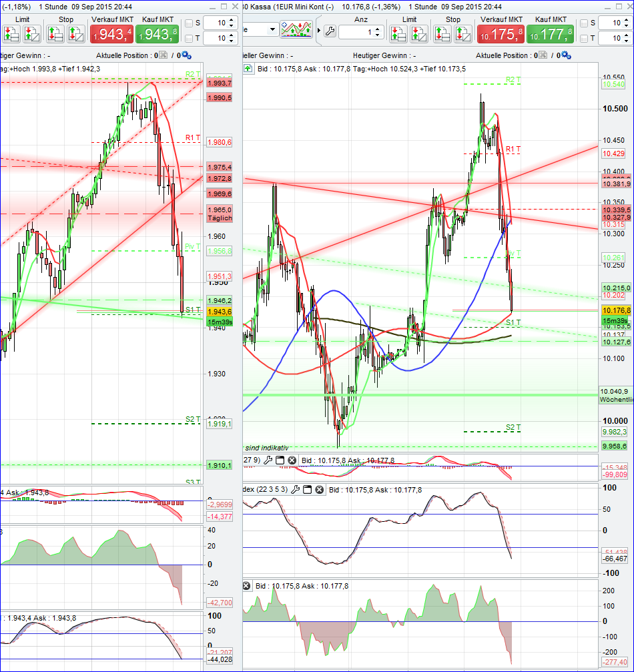Click first Stop order icon in left window
Image resolution: width=634 pixels, height=672 pixels.
click(x=55, y=34)
